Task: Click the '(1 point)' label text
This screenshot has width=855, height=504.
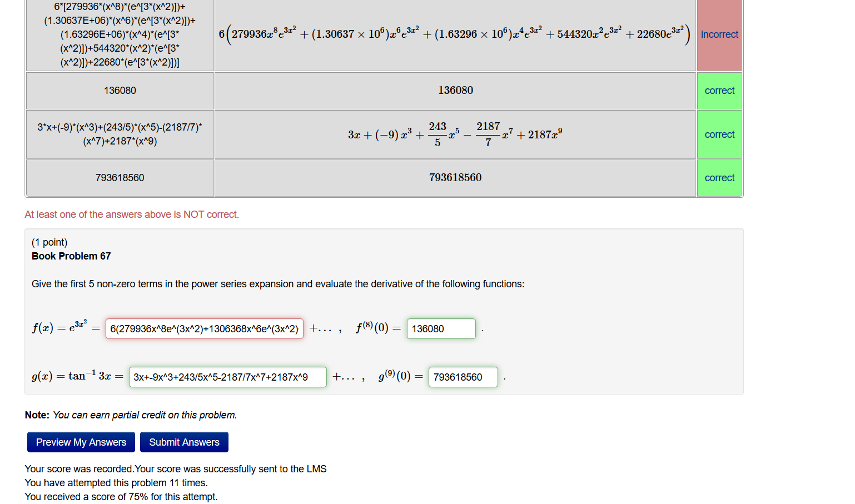Action: click(x=49, y=242)
